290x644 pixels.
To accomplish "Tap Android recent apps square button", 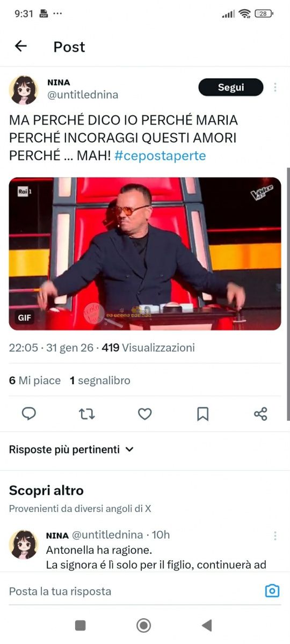I will (x=80, y=625).
